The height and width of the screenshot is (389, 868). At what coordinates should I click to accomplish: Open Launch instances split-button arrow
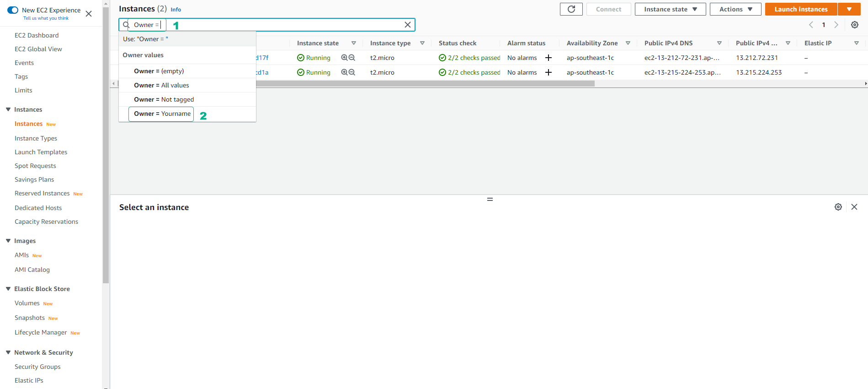point(849,9)
